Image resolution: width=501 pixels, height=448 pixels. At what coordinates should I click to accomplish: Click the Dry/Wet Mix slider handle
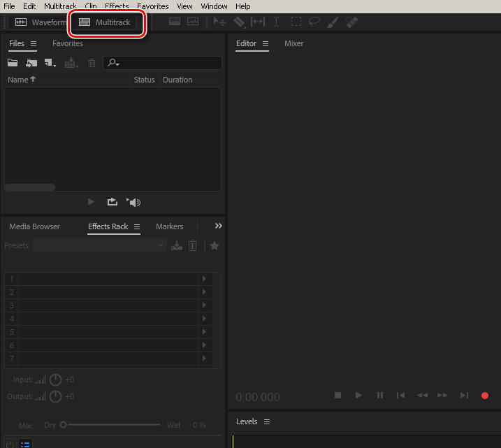64,425
